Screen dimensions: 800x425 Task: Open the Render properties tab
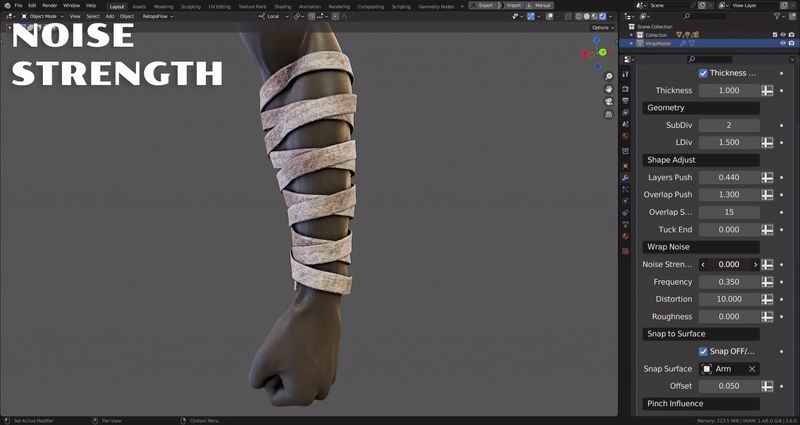coord(626,89)
